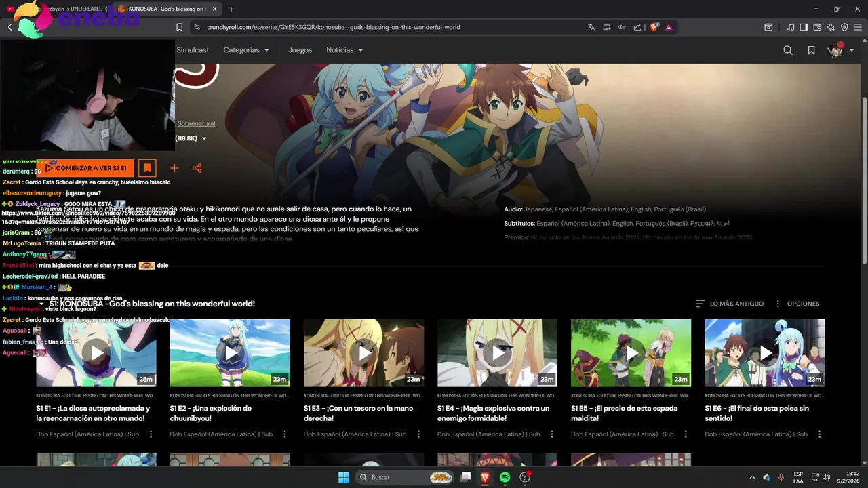Open a new tab with plus button
The width and height of the screenshot is (868, 488).
tap(231, 9)
